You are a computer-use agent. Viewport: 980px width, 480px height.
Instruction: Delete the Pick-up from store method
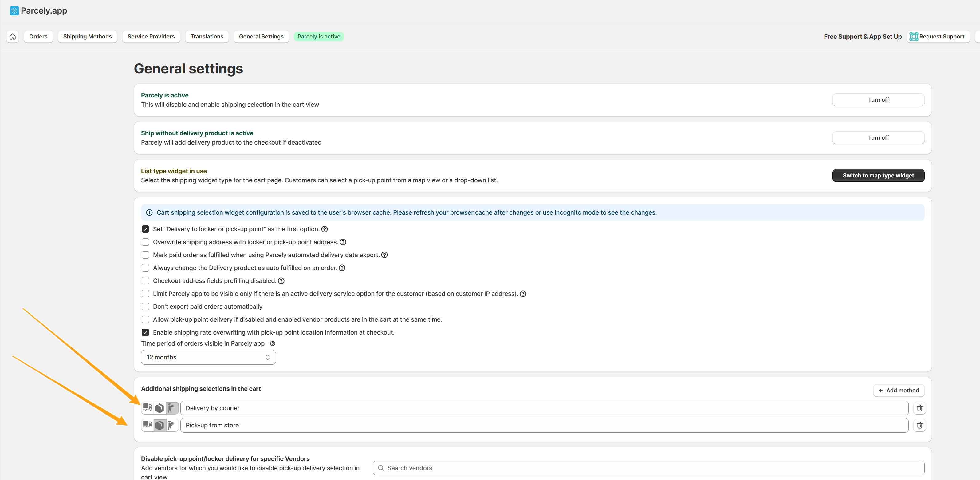pos(919,425)
